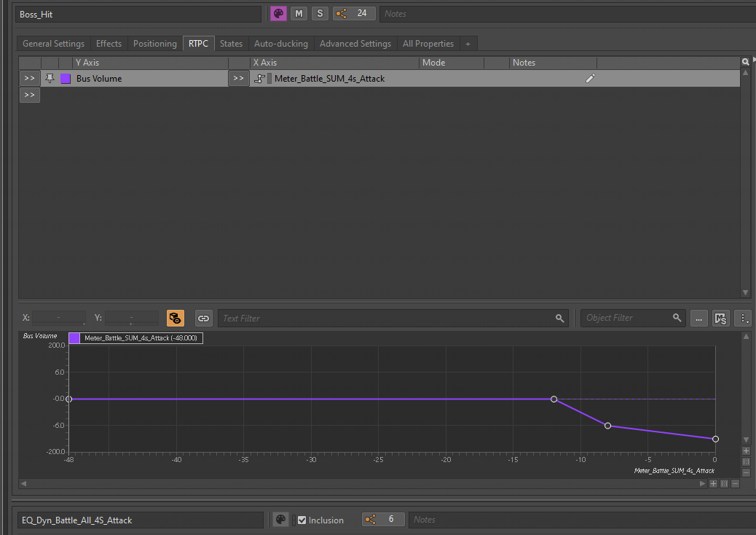Open Advanced Settings tab
The height and width of the screenshot is (535, 756).
355,44
